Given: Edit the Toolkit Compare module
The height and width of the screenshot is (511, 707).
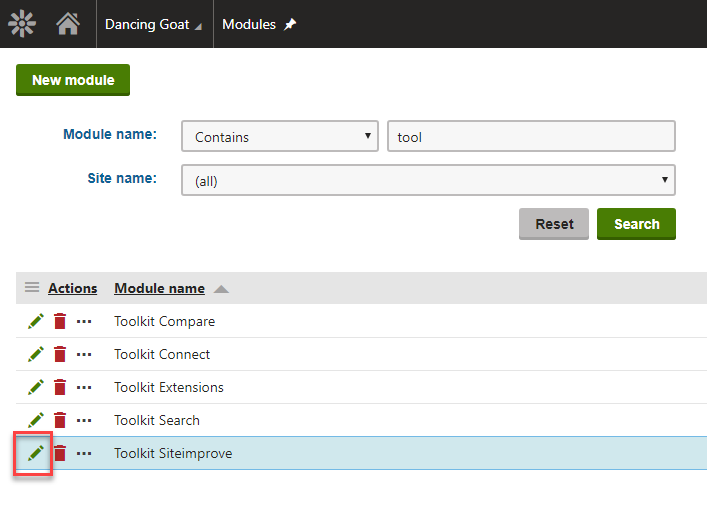Looking at the screenshot, I should pyautogui.click(x=35, y=321).
